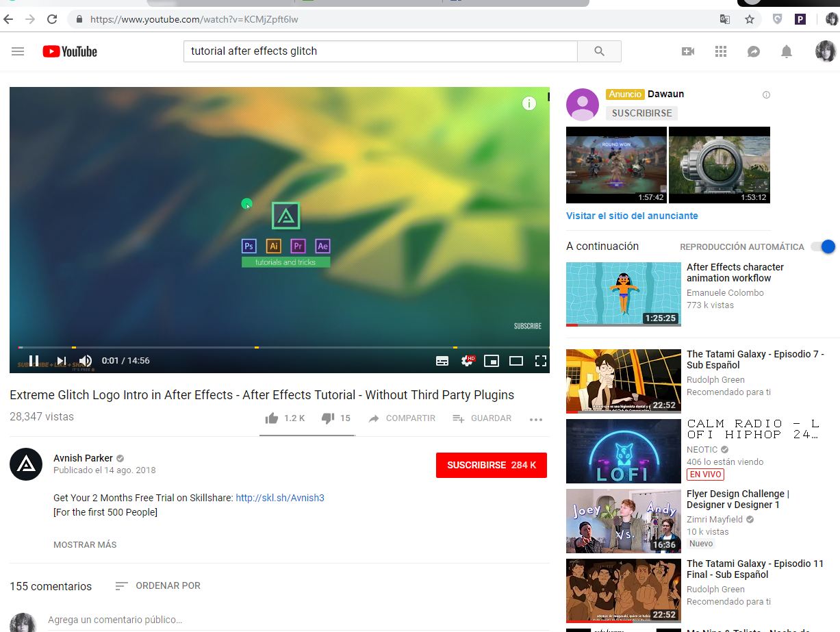
Task: Open Flyer Design Challenge video title
Action: [x=737, y=499]
